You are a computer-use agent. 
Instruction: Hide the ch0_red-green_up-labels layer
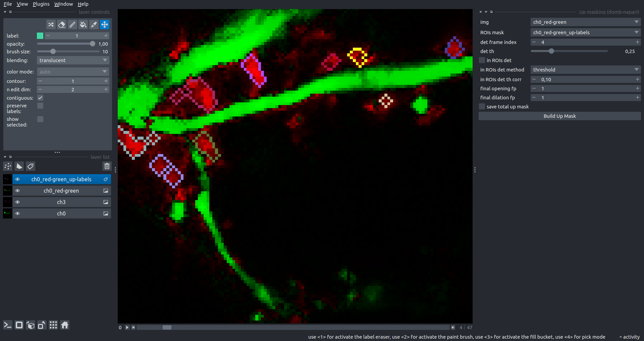[17, 179]
